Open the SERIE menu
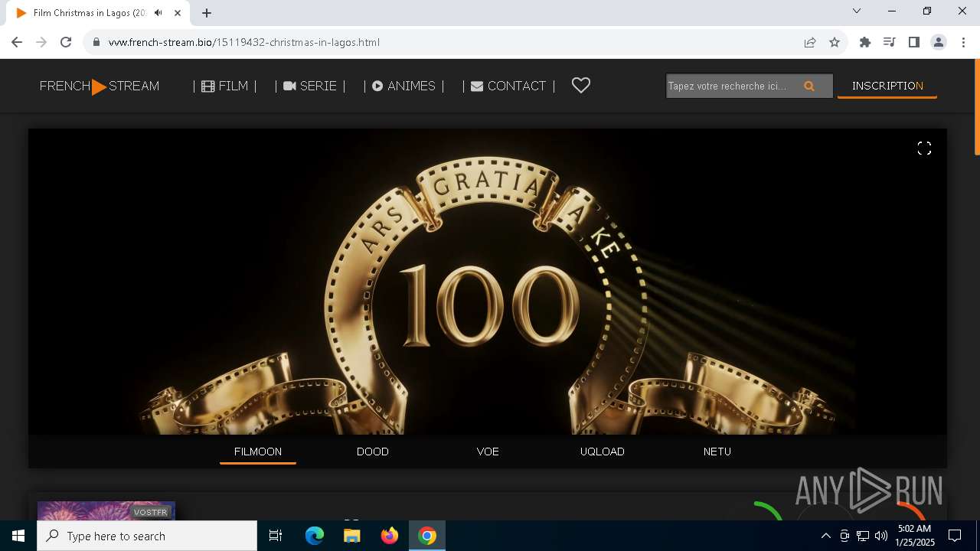The image size is (980, 551). click(310, 86)
